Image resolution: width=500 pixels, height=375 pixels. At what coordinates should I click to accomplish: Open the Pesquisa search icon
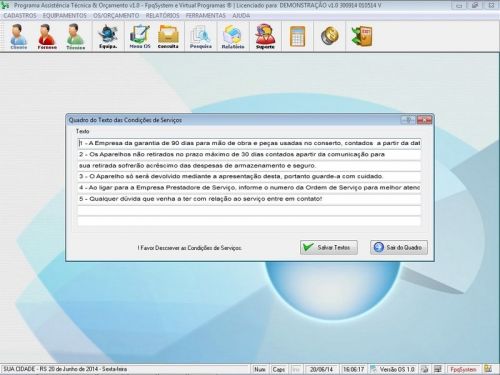point(201,37)
